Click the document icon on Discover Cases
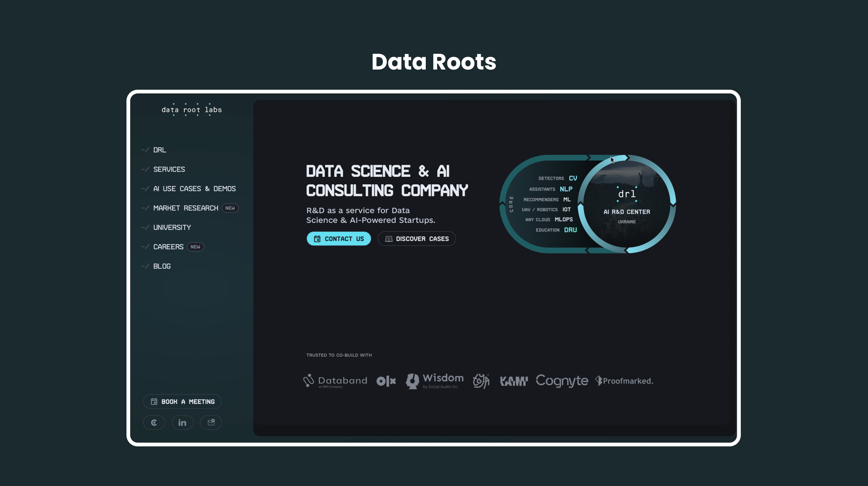Screen dimensions: 868x486 click(389, 238)
